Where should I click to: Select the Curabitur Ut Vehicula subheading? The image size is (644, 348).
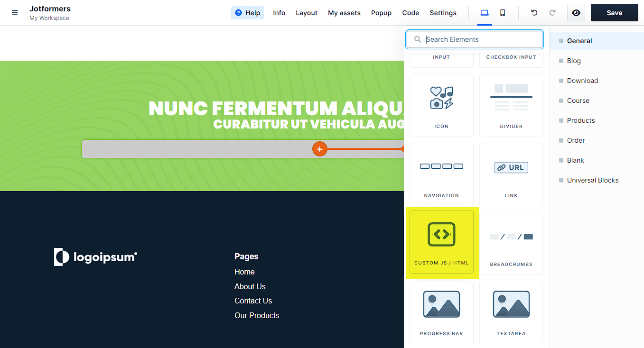pyautogui.click(x=308, y=124)
